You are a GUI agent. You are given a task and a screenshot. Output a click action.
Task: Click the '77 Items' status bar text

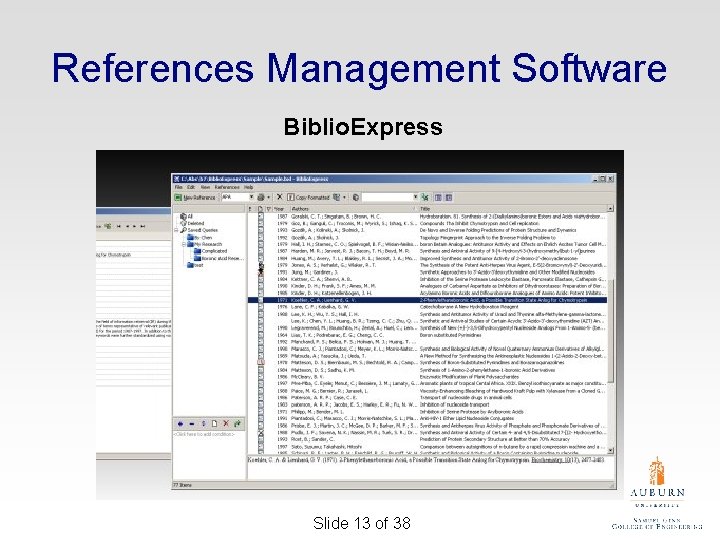click(x=183, y=485)
